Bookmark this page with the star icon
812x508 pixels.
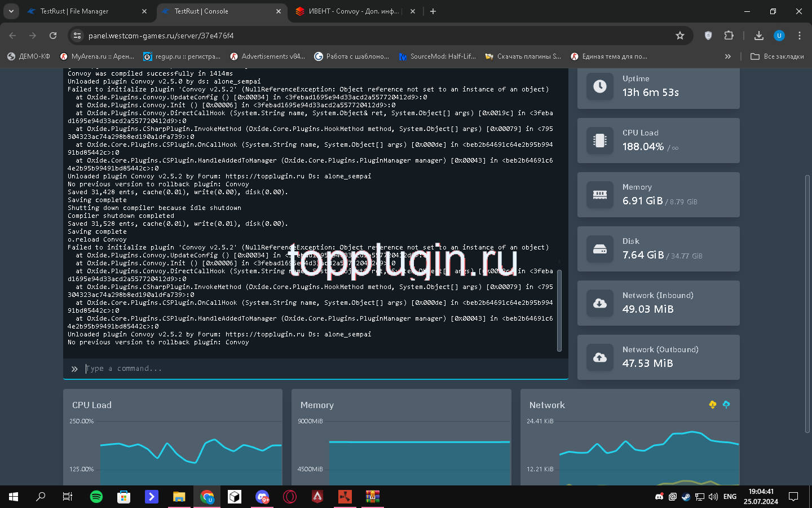point(680,36)
